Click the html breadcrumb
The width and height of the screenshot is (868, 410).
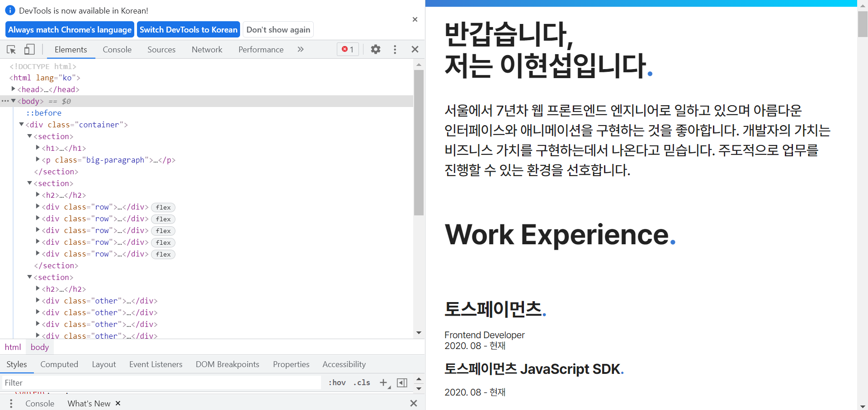click(13, 347)
